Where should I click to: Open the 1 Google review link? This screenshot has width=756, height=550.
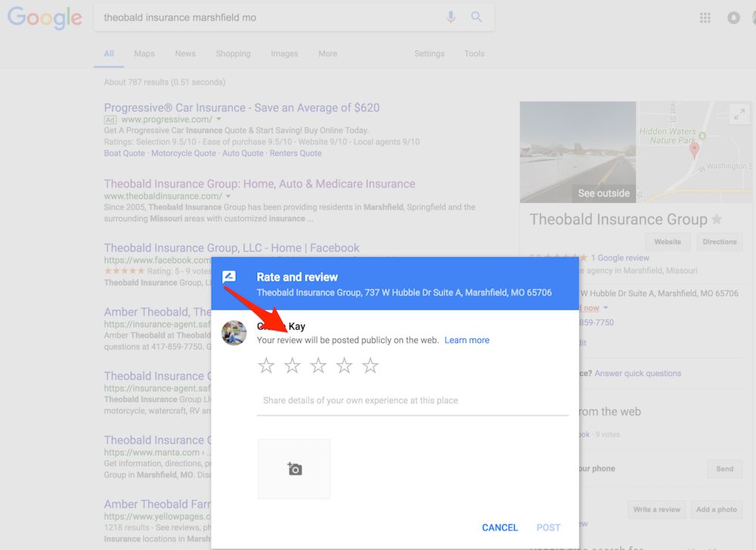[620, 258]
